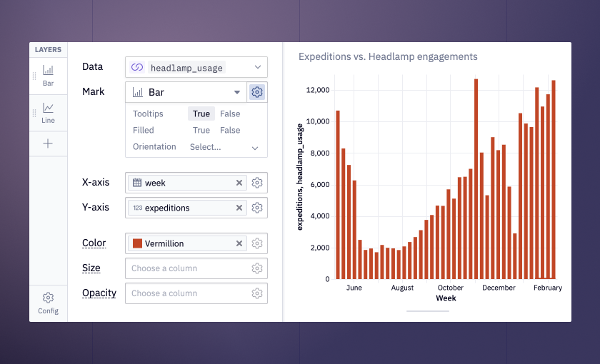Remove week from X-axis field
The image size is (600, 364).
239,183
